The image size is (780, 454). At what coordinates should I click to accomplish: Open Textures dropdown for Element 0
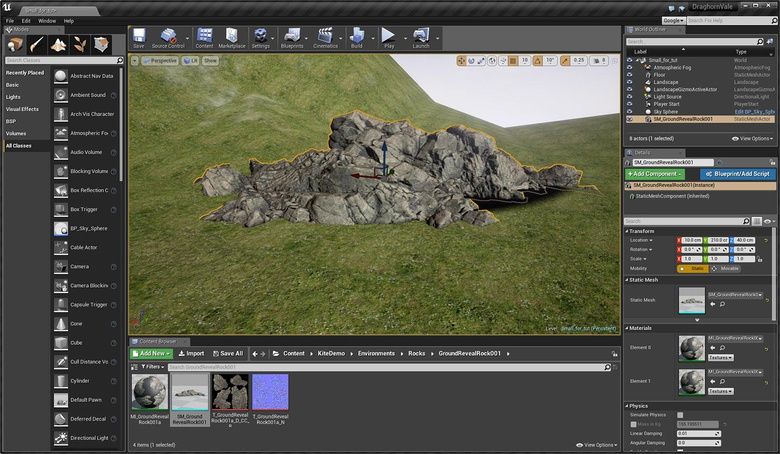click(x=721, y=358)
